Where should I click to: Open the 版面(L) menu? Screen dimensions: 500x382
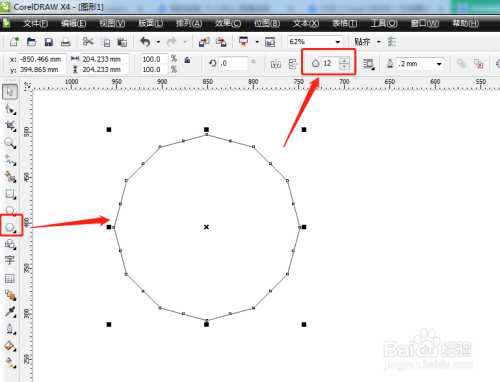pos(150,23)
